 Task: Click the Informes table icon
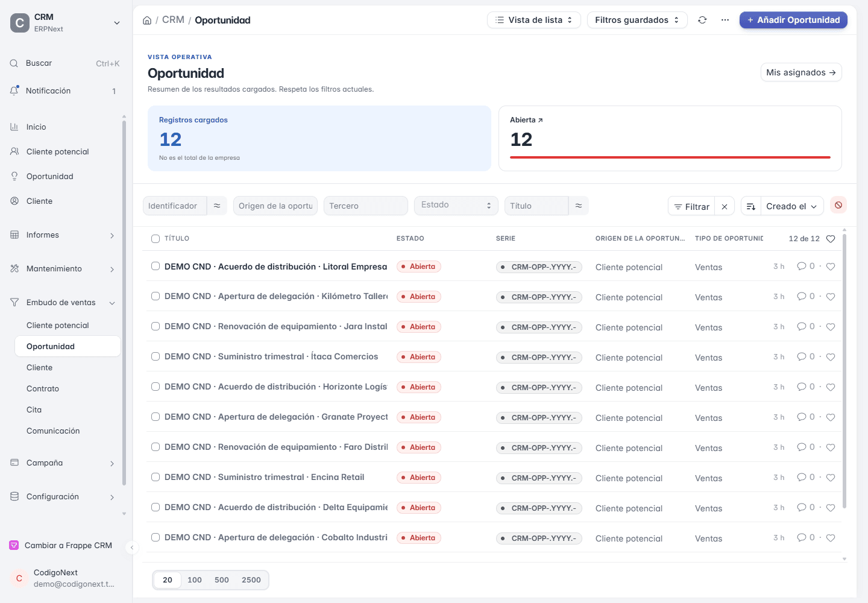point(14,235)
